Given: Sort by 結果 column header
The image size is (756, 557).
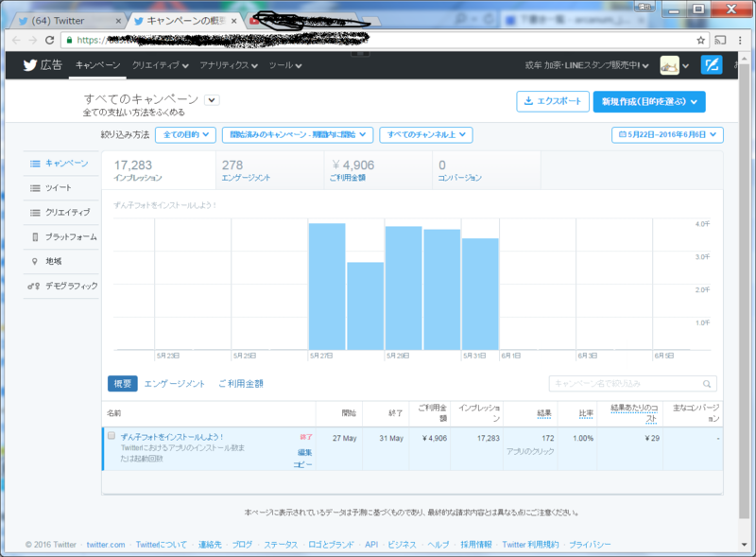Looking at the screenshot, I should [544, 413].
